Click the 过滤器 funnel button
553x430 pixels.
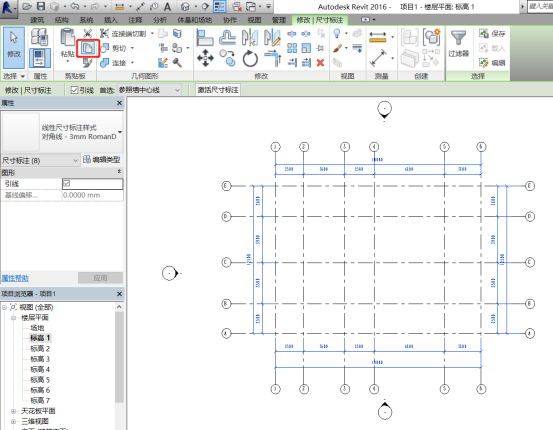point(458,43)
